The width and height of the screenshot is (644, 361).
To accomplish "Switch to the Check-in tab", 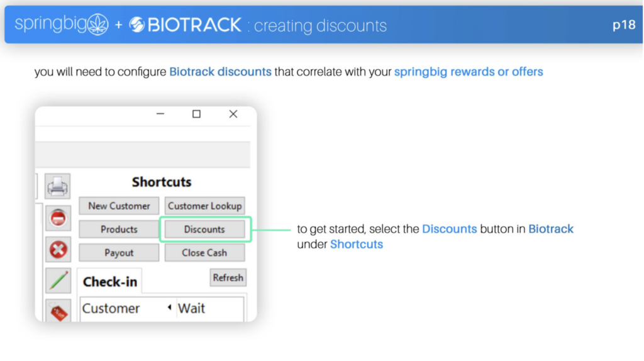I will point(109,282).
